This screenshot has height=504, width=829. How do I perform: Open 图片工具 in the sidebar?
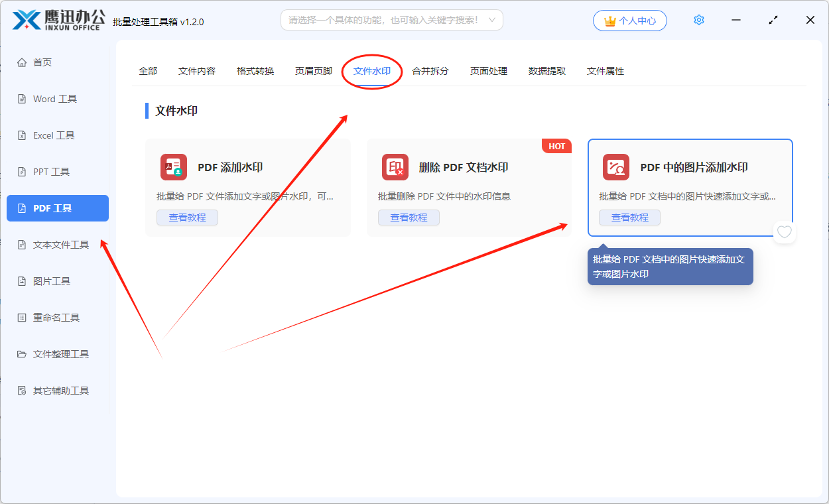click(x=58, y=281)
